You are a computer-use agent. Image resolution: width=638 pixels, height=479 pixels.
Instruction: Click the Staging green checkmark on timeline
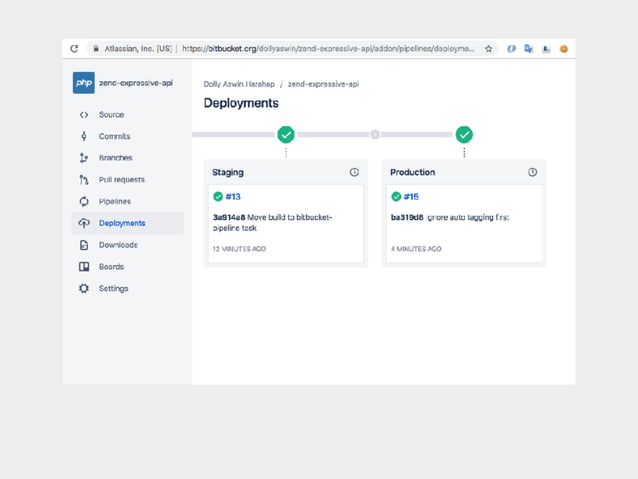(x=286, y=134)
